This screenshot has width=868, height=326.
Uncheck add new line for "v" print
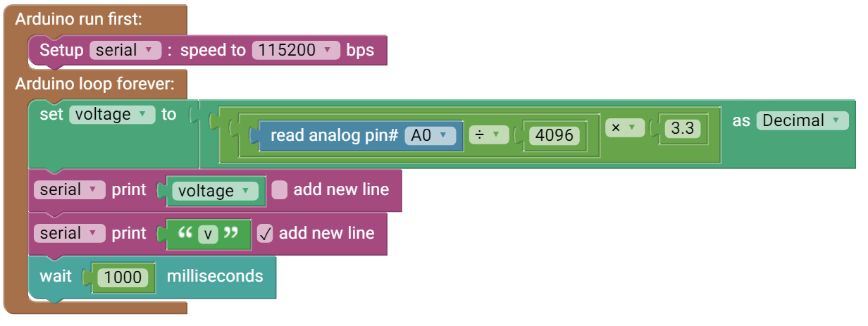[265, 234]
